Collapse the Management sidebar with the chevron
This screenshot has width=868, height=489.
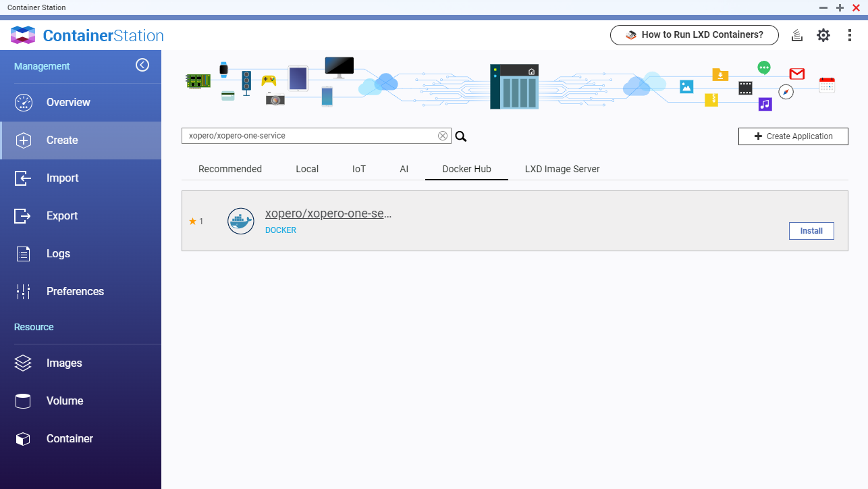point(142,65)
